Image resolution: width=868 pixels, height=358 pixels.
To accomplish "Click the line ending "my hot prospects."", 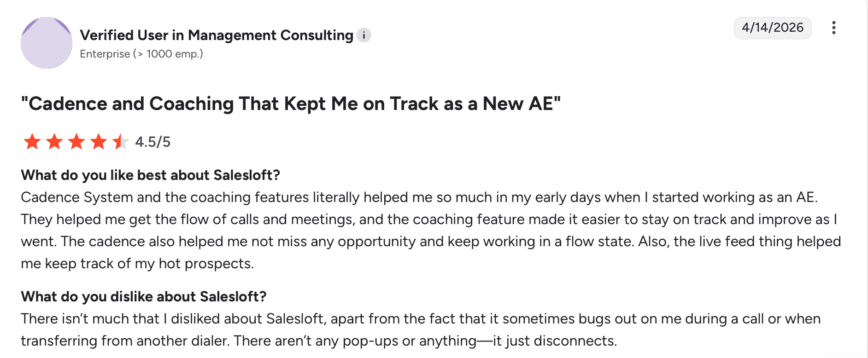I will [x=137, y=264].
